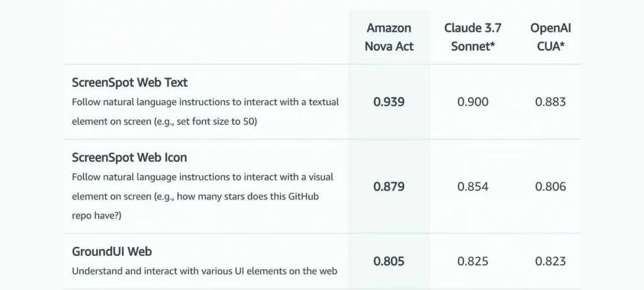Image resolution: width=644 pixels, height=290 pixels.
Task: Click the GitHub stars example description text
Action: 195,206
